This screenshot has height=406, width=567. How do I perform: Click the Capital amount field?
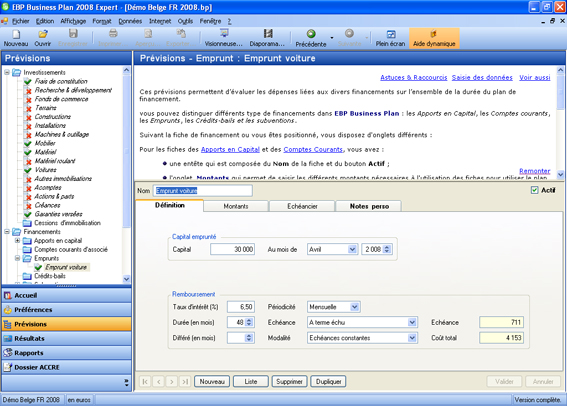point(233,249)
